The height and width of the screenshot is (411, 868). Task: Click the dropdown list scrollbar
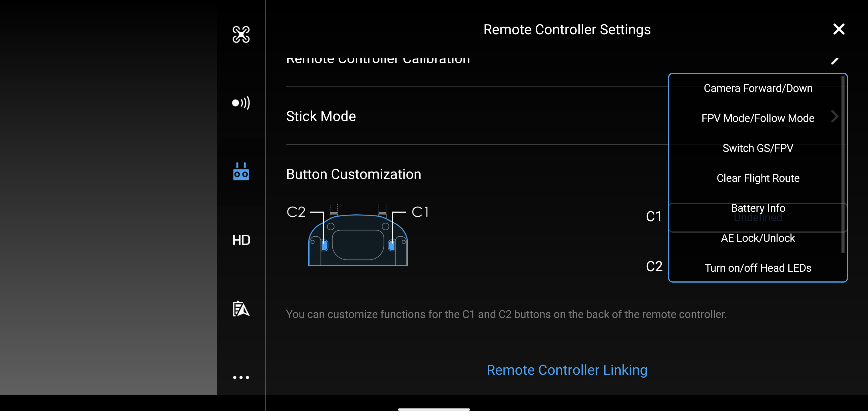[x=843, y=165]
